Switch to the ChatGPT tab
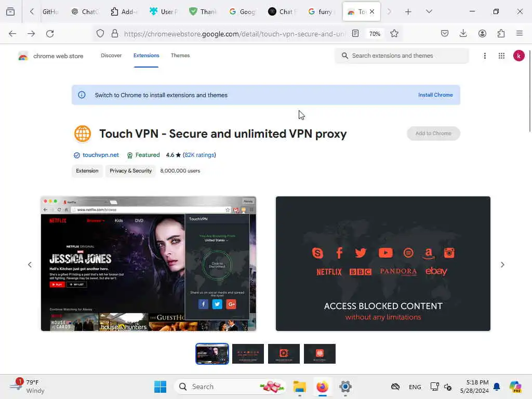This screenshot has width=532, height=399. pyautogui.click(x=85, y=12)
